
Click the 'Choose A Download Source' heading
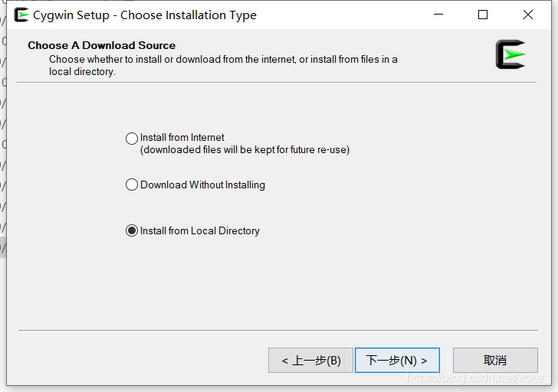101,45
